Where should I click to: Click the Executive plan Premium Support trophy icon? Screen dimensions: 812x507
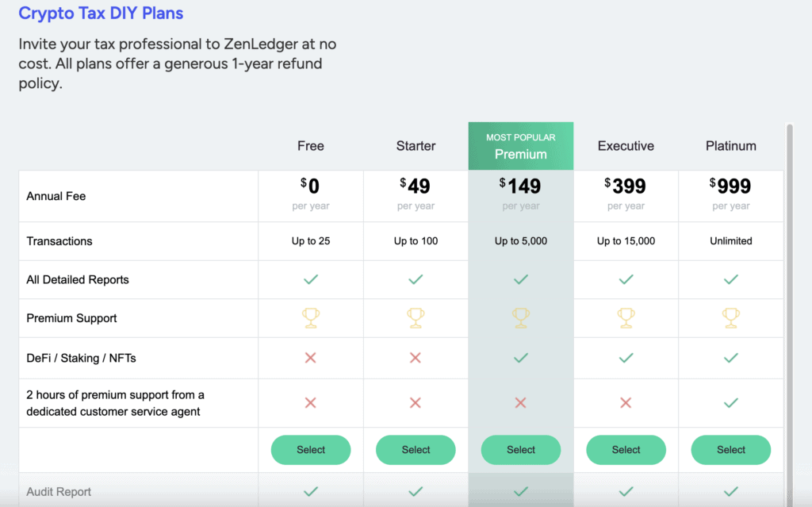626,318
